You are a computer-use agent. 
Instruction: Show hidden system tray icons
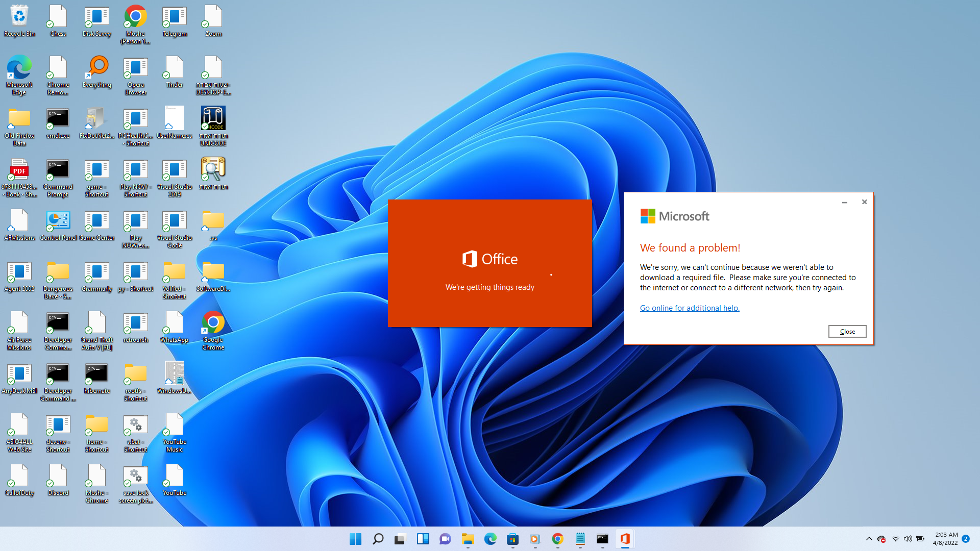[x=869, y=539]
